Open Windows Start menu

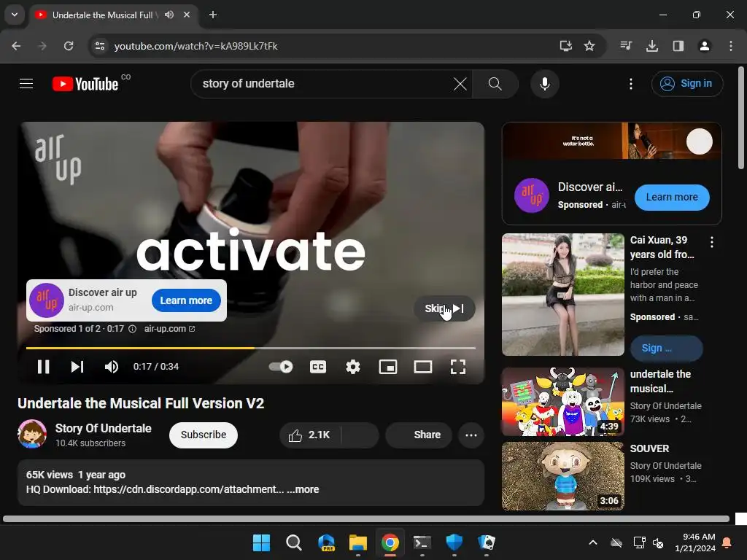261,542
